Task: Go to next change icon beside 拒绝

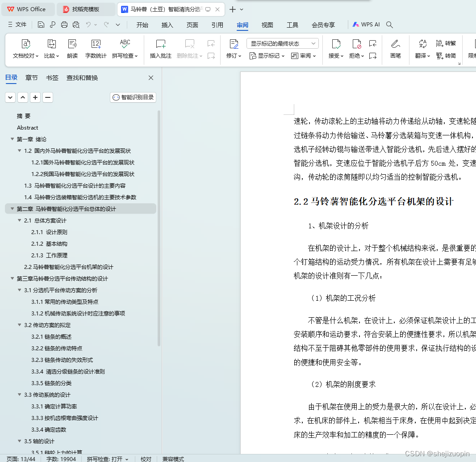Action: [373, 56]
